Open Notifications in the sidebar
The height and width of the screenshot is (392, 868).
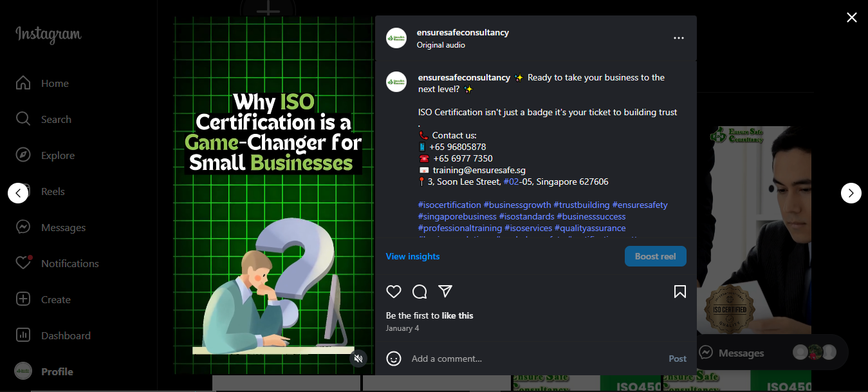tap(69, 263)
